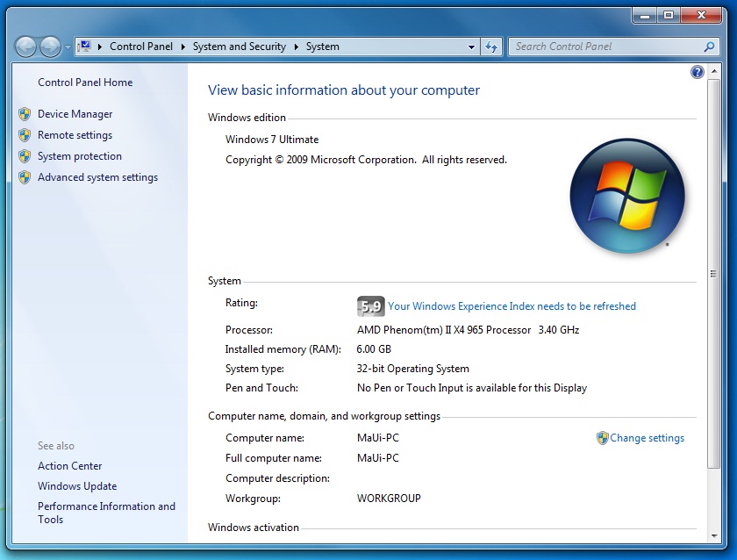Screen dimensions: 737x560
Task: Open Action Center under See also
Action: [70, 466]
